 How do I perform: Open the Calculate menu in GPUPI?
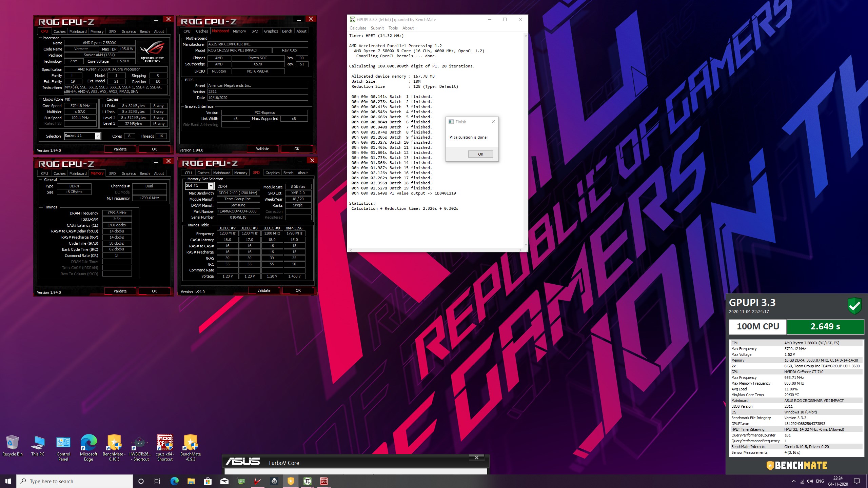click(358, 28)
